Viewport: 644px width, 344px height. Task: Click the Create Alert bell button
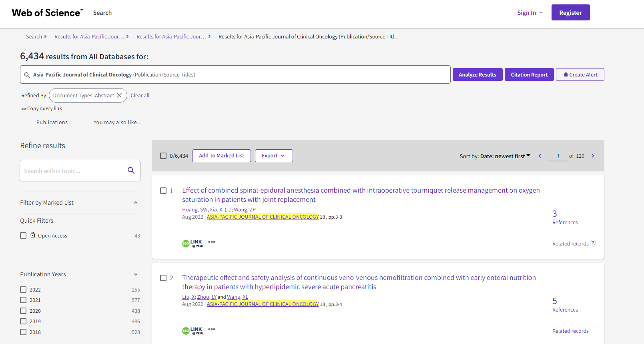pos(580,74)
